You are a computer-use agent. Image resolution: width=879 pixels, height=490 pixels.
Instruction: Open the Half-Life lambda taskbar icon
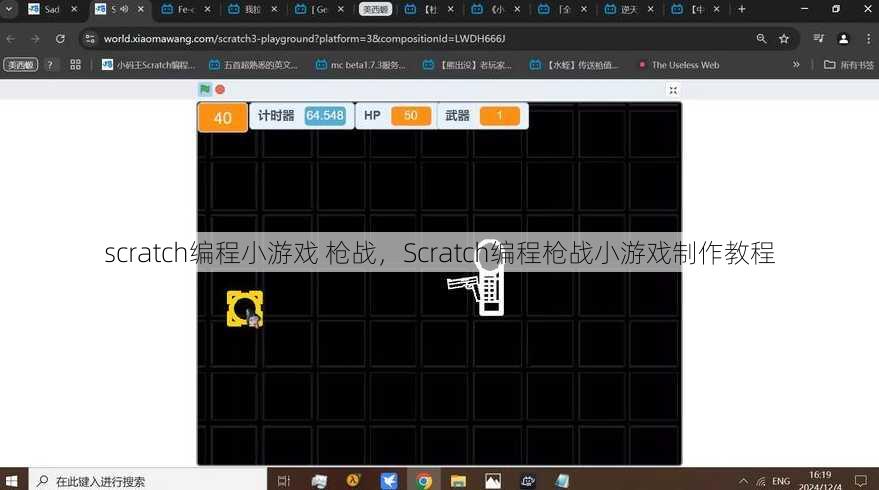pos(353,480)
